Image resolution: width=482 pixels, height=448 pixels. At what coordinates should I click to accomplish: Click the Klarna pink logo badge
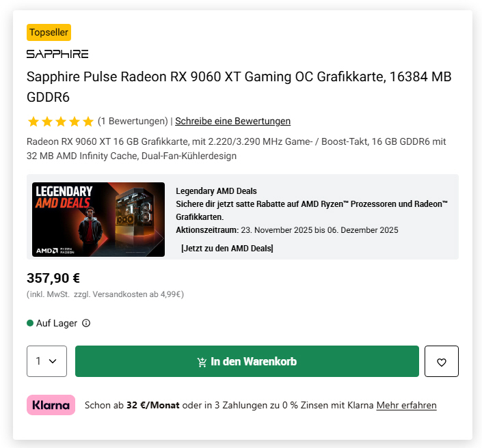tap(51, 405)
